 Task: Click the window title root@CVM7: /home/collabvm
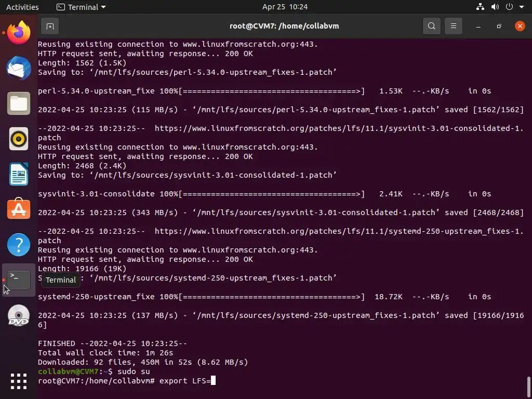284,26
